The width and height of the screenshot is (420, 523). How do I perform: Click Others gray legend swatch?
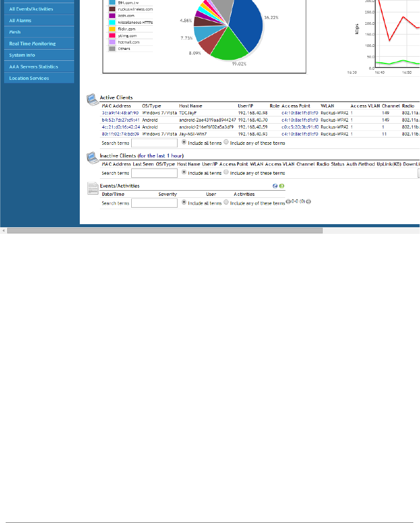click(x=112, y=49)
